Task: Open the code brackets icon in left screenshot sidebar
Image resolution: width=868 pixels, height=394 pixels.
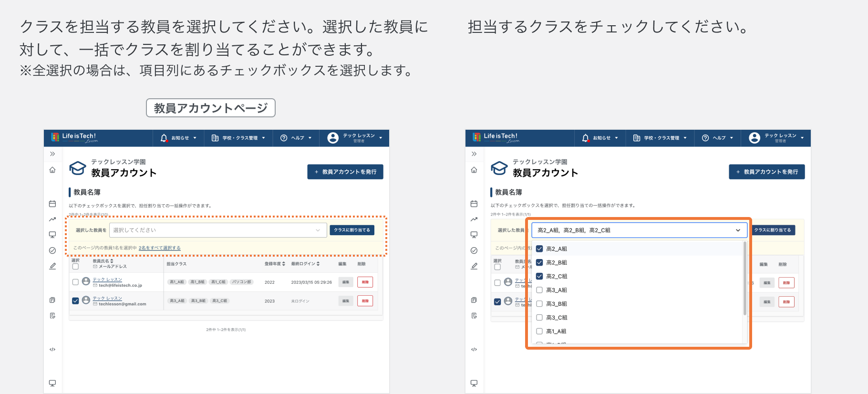Action: click(52, 350)
